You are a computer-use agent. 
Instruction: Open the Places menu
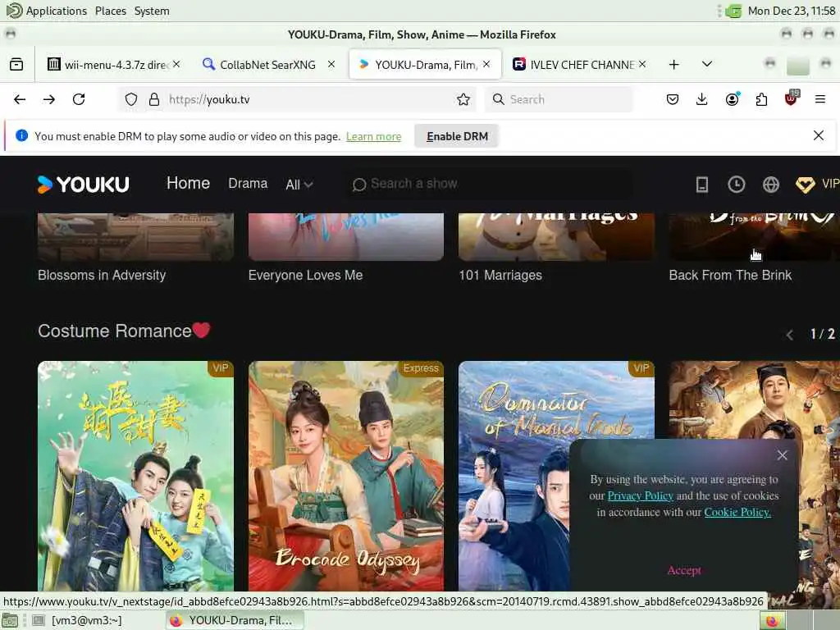pos(111,11)
